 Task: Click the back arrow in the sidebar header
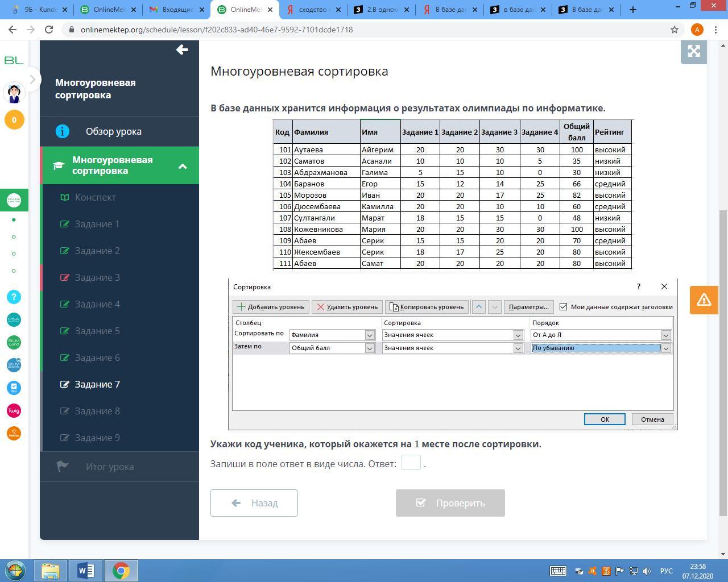click(182, 50)
